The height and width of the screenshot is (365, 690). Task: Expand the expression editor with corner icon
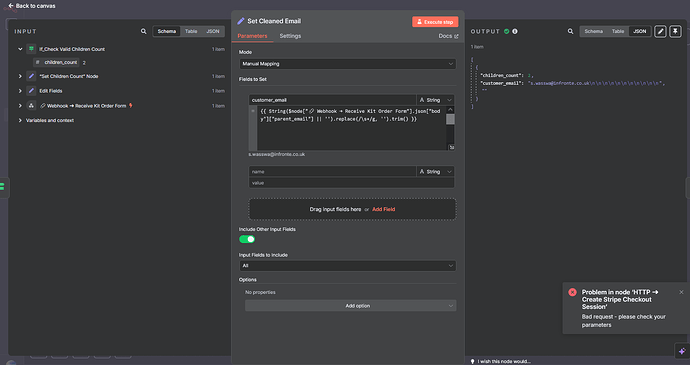451,147
